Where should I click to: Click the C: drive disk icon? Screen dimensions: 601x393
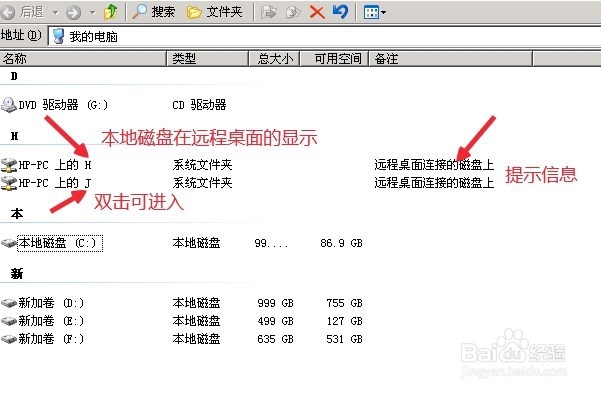point(8,243)
